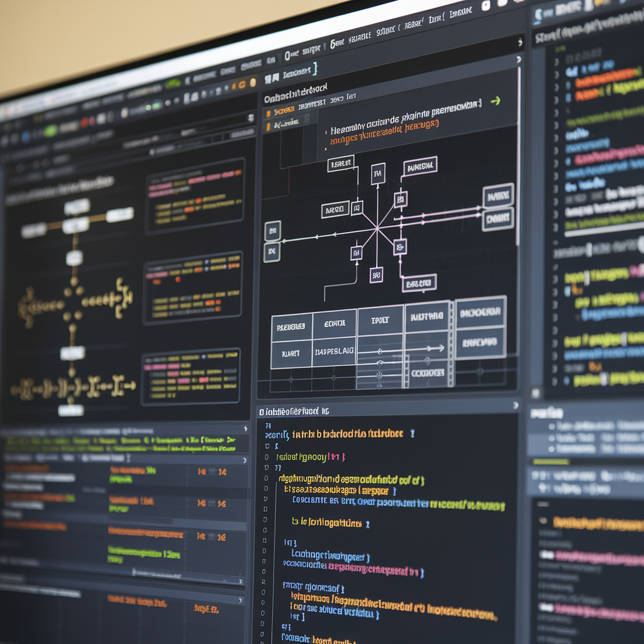Collapse the orange heading's arrow in the bottom-right panel
This screenshot has width=644, height=644.
(543, 521)
